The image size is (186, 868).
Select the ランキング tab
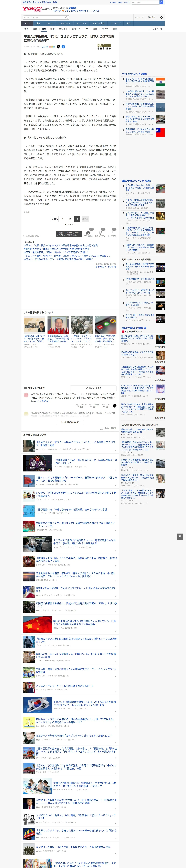click(115, 24)
